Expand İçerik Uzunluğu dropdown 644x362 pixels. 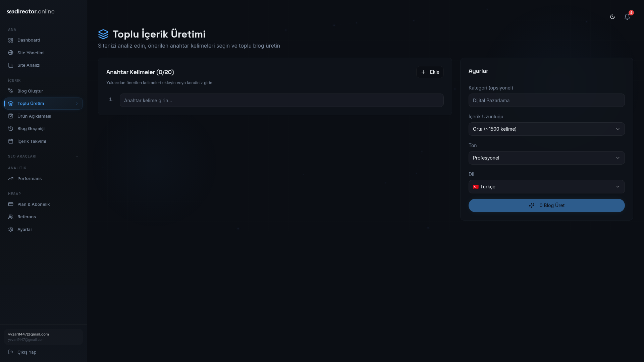click(546, 129)
